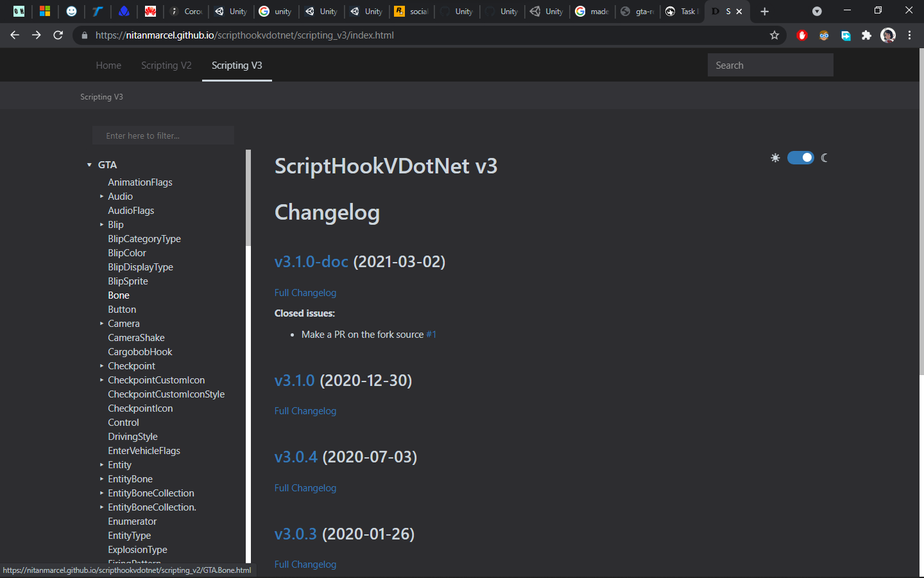
Task: Open the v3.0.4 release link
Action: pos(296,457)
